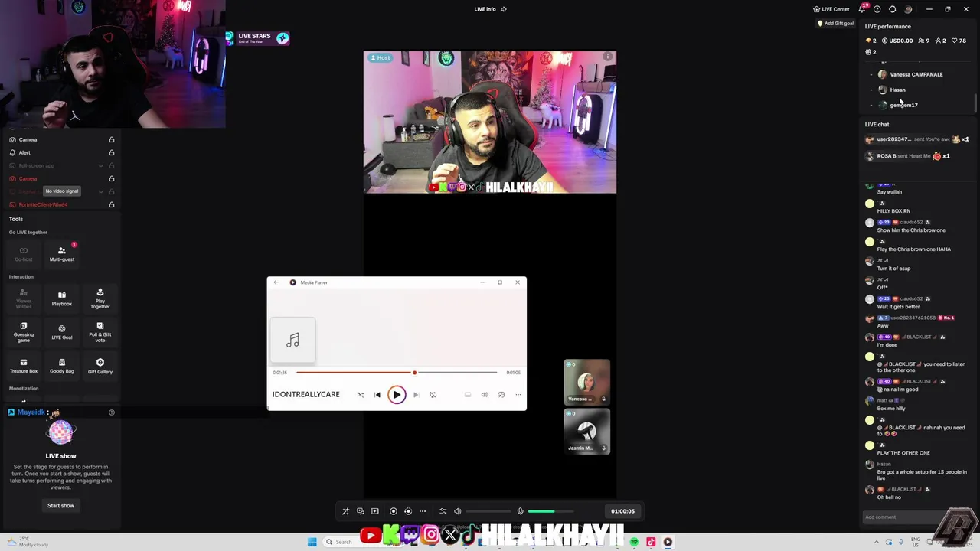Open the Goody Bag tool

click(62, 366)
